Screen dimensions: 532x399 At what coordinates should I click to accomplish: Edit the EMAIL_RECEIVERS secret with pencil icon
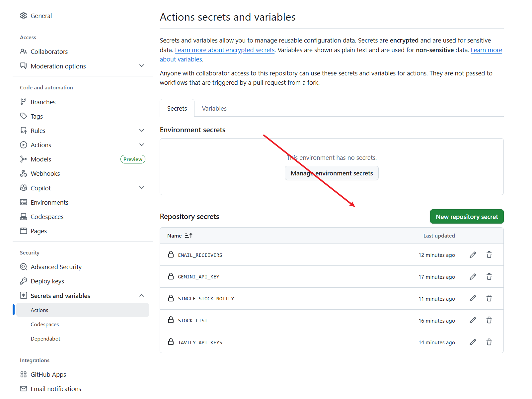(473, 255)
